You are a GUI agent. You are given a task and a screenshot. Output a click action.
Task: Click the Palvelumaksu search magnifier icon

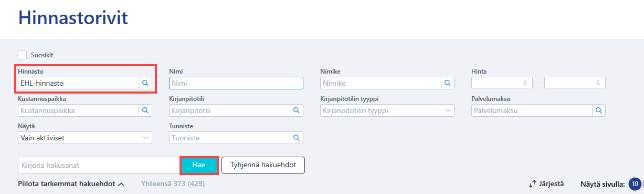599,110
